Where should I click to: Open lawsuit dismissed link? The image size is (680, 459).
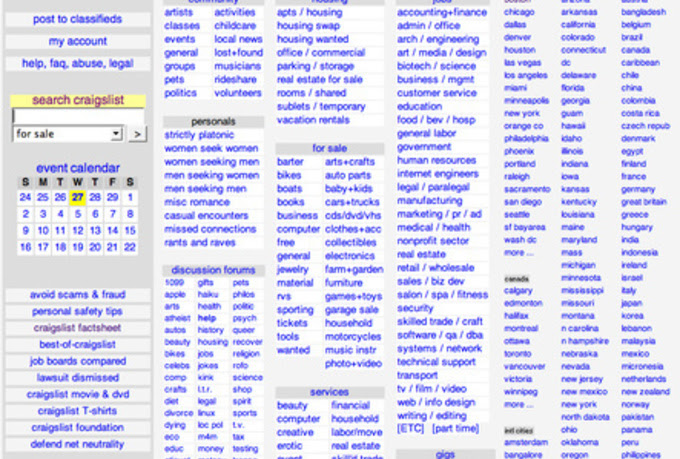click(78, 377)
